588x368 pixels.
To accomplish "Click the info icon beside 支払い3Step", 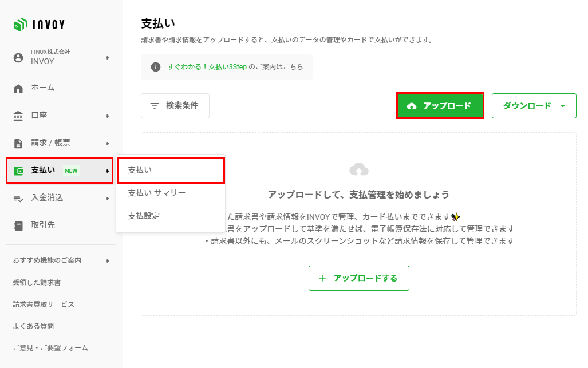I will pos(155,67).
